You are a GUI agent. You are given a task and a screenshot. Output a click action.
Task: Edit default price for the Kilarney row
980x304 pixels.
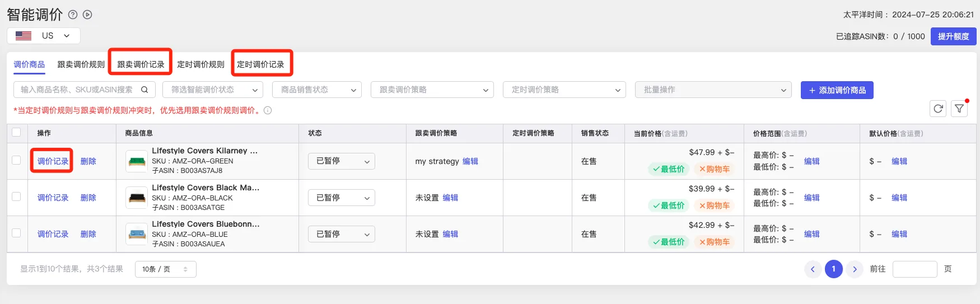click(899, 161)
